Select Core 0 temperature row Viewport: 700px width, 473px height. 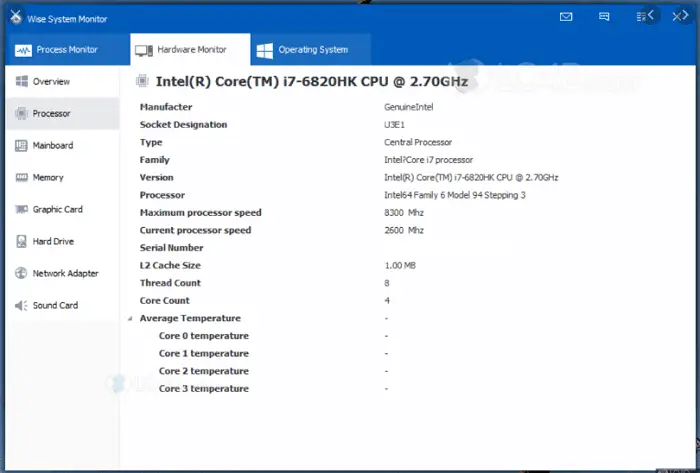[x=204, y=336]
